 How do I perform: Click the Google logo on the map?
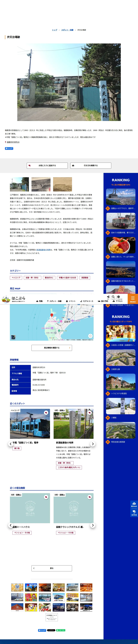(52, 338)
